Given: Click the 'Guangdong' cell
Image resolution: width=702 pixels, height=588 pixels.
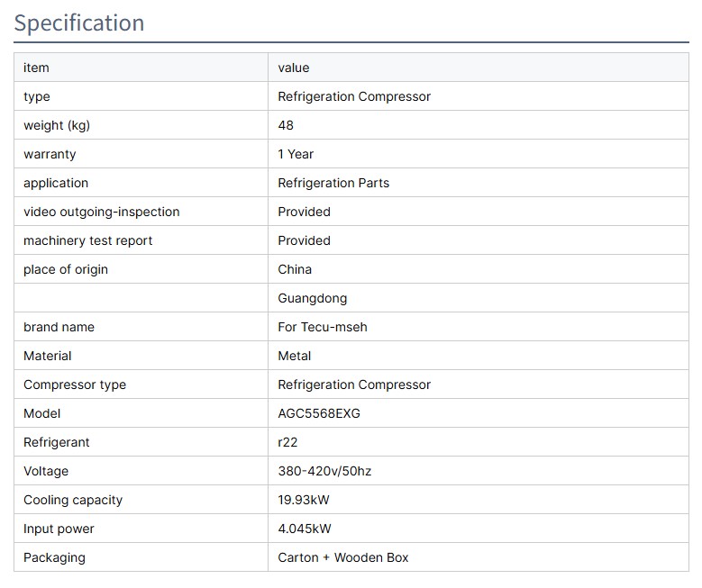Looking at the screenshot, I should tap(312, 298).
